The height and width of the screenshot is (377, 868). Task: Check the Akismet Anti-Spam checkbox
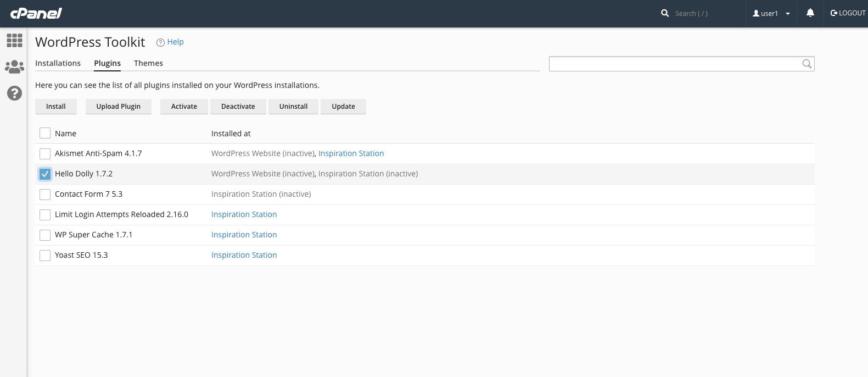45,154
